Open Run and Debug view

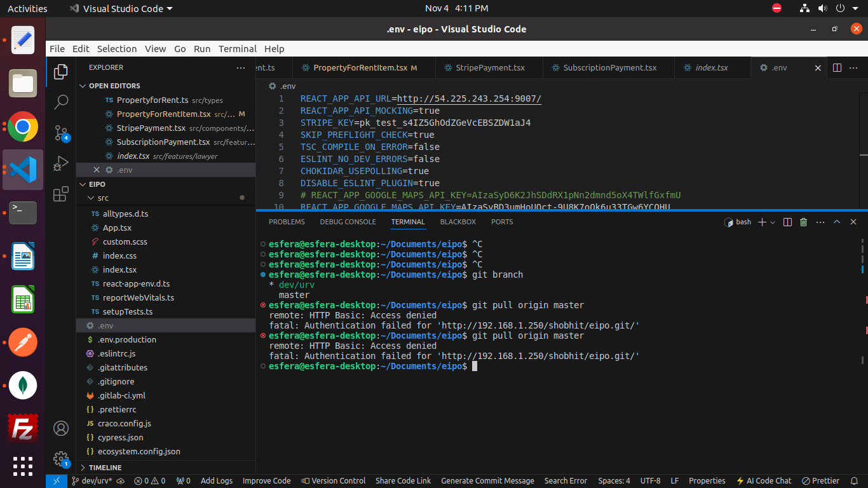61,163
